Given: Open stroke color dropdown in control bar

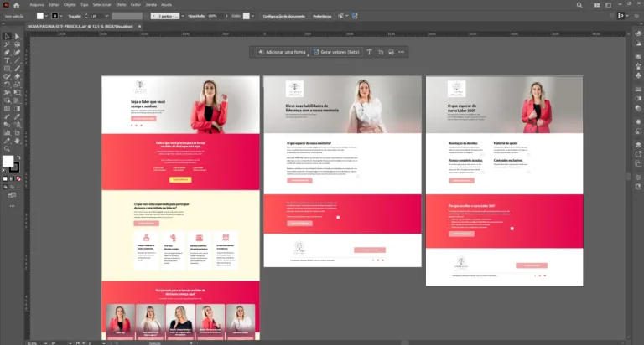Looking at the screenshot, I should 61,16.
